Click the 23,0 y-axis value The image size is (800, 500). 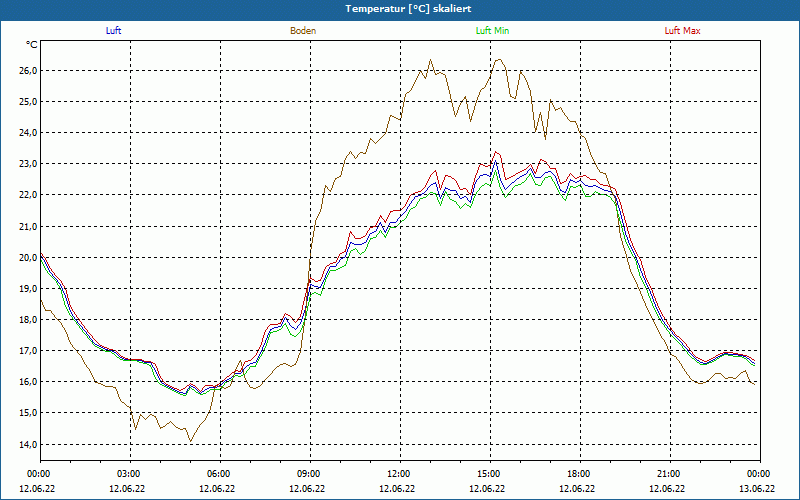pyautogui.click(x=29, y=164)
